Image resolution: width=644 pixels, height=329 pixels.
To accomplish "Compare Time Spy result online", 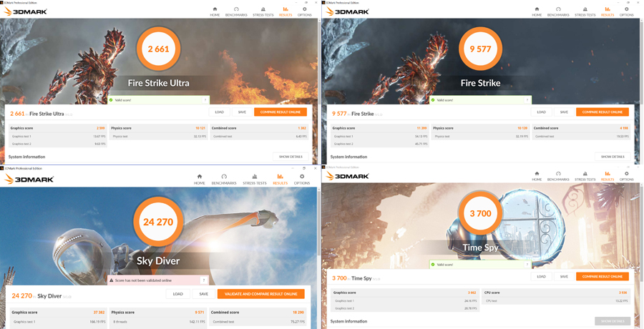I will 602,276.
